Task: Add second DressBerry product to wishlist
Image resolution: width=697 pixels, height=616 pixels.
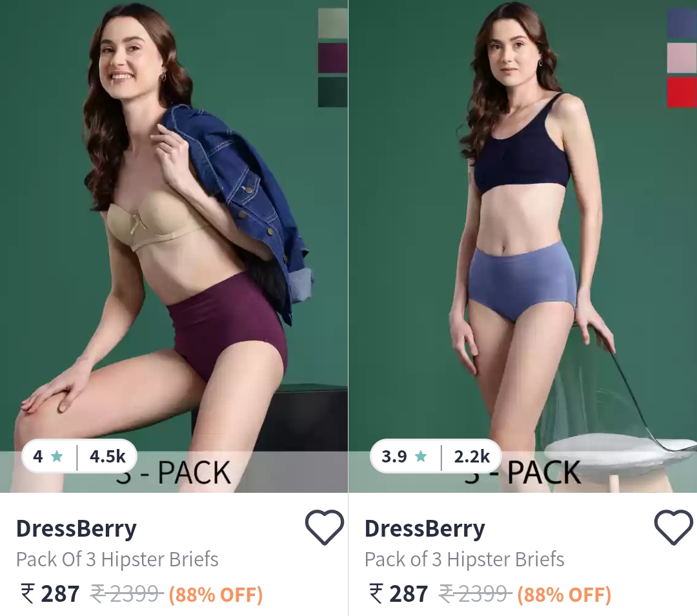Action: (673, 527)
